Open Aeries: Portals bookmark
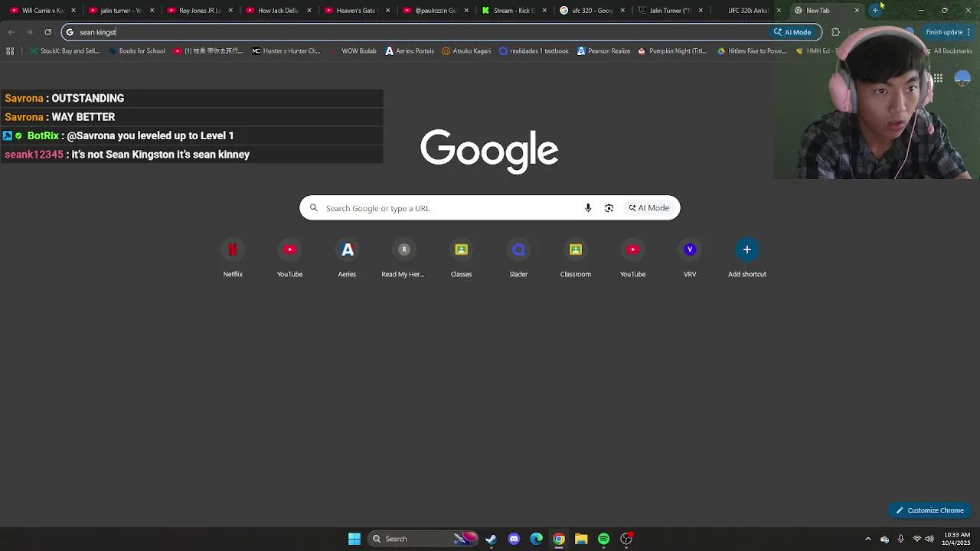980x551 pixels. [410, 51]
